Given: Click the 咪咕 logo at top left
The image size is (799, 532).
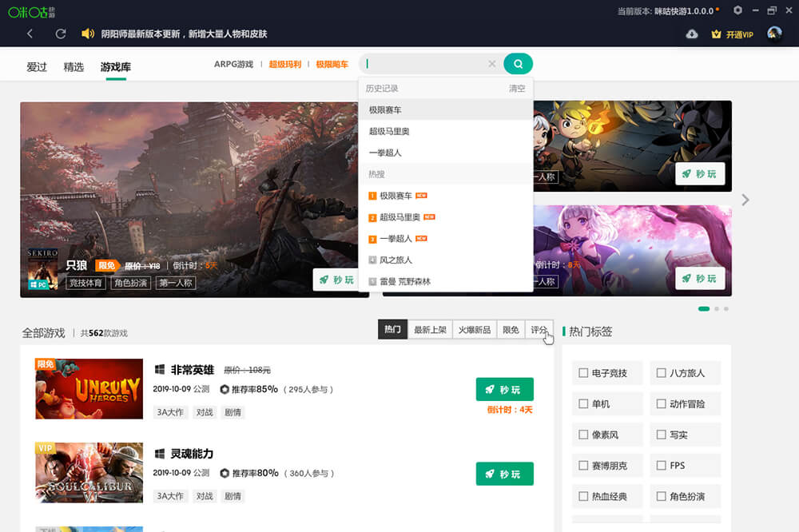Looking at the screenshot, I should [x=32, y=10].
